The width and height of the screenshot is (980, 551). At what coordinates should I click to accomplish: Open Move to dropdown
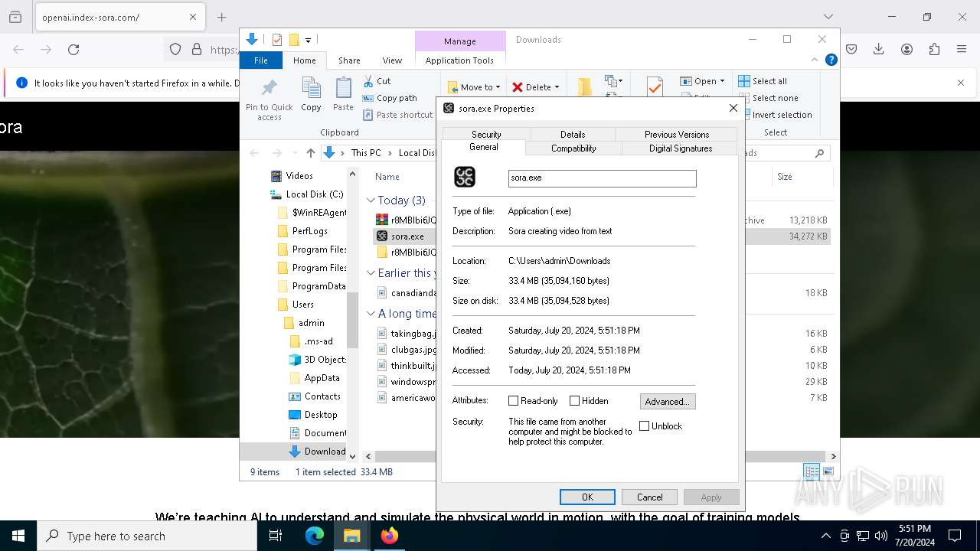point(474,87)
